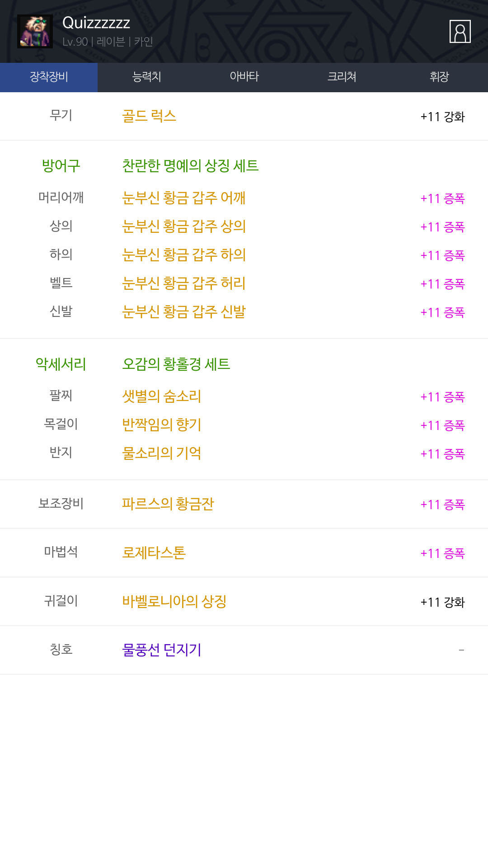Viewport: 488px width, 868px height.
Task: View the 물소리의 기억 ring item
Action: pyautogui.click(x=162, y=453)
